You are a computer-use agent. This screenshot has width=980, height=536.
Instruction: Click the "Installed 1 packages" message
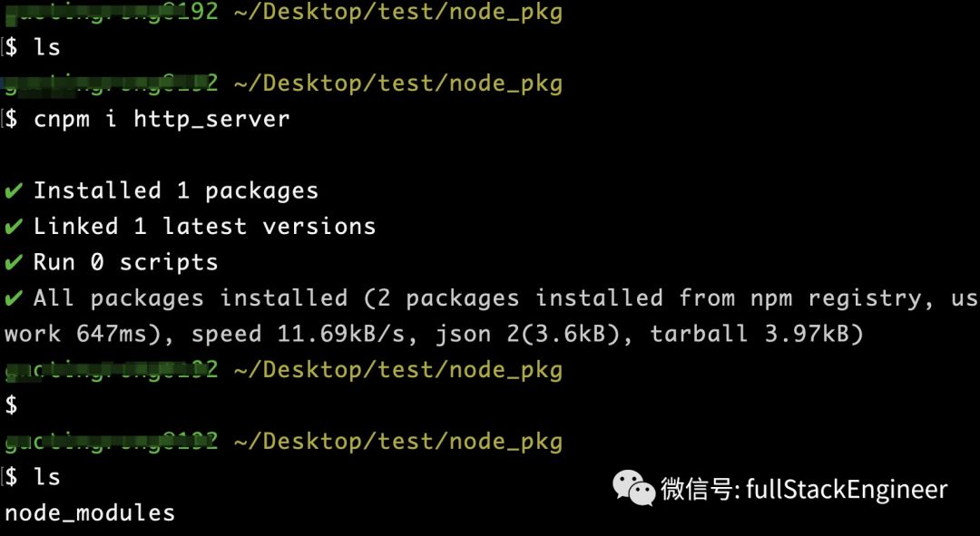pos(176,191)
